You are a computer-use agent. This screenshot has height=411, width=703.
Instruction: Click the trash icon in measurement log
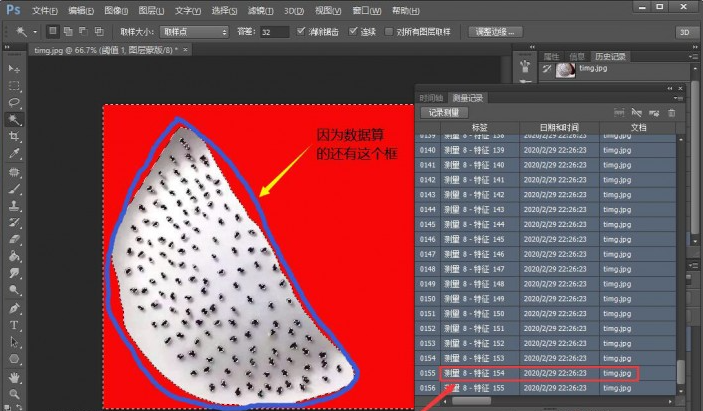671,113
